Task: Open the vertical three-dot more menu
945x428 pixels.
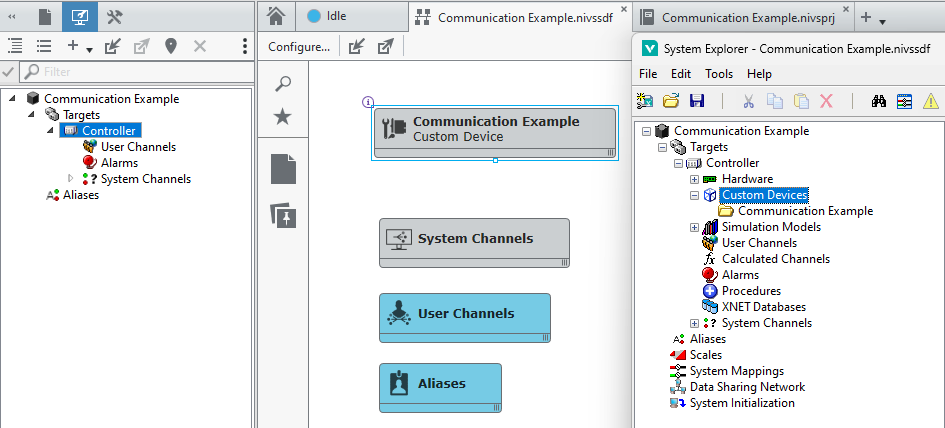Action: 245,46
